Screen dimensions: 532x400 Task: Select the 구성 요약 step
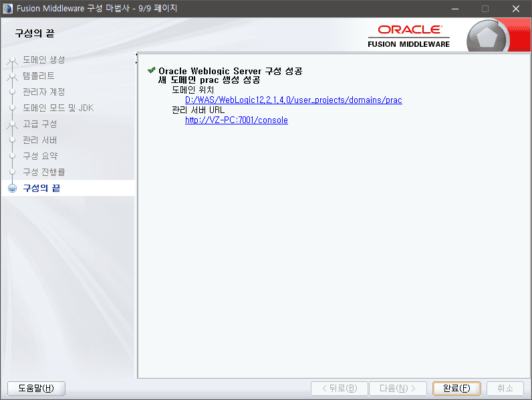click(40, 156)
